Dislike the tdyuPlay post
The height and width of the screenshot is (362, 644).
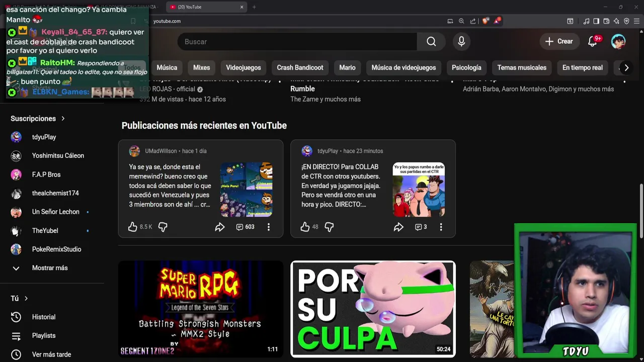point(329,227)
